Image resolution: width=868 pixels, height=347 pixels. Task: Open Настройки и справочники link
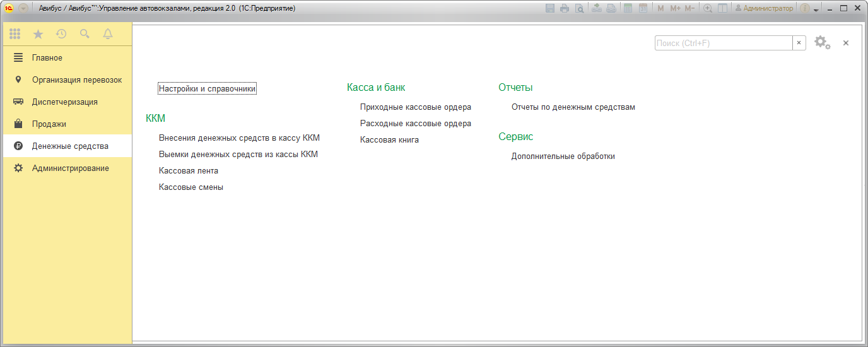click(207, 89)
